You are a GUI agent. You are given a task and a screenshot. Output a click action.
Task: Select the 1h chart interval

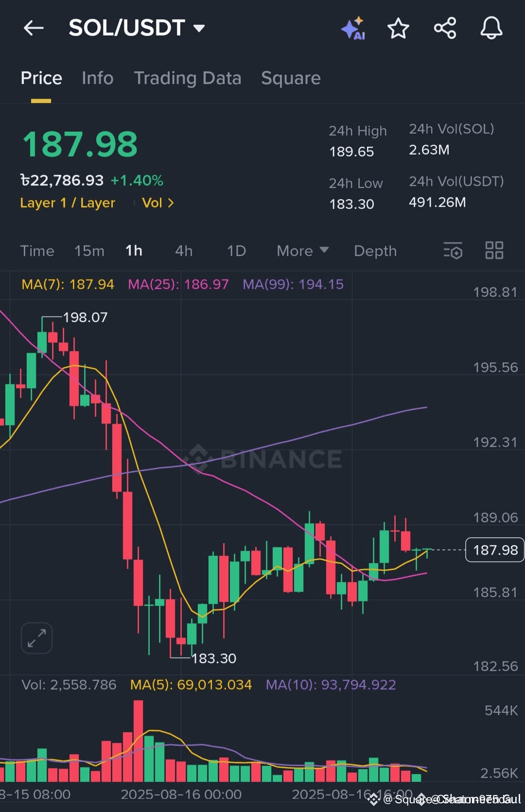coord(134,251)
